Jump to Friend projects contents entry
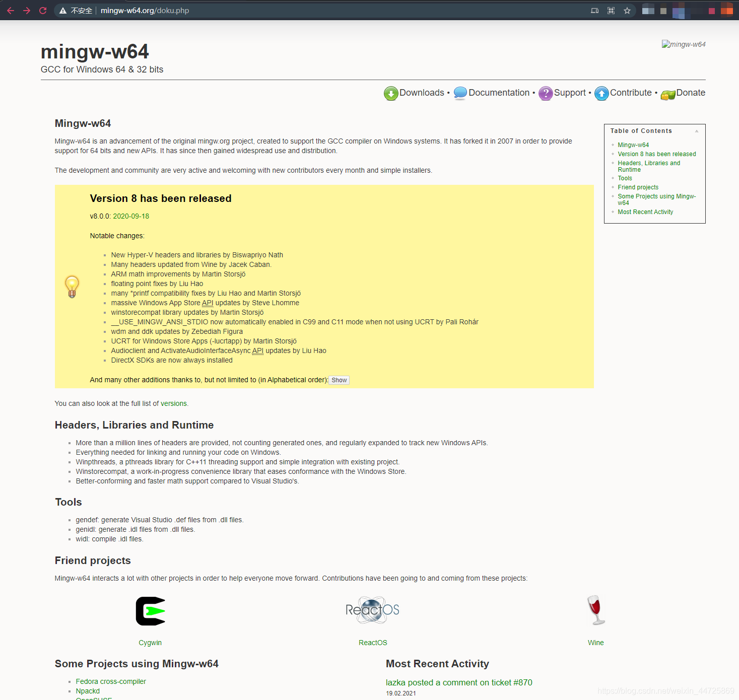The width and height of the screenshot is (739, 700). point(638,187)
